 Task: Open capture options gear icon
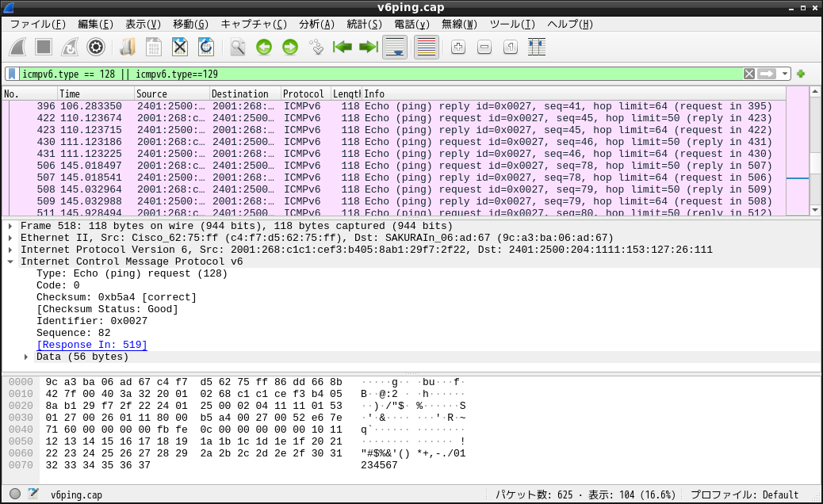tap(95, 48)
